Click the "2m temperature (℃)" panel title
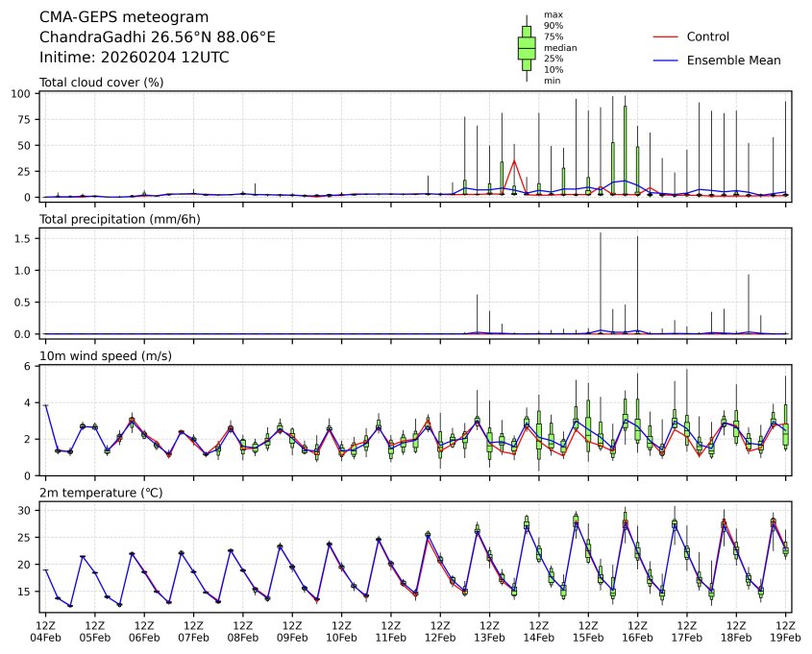 99,493
